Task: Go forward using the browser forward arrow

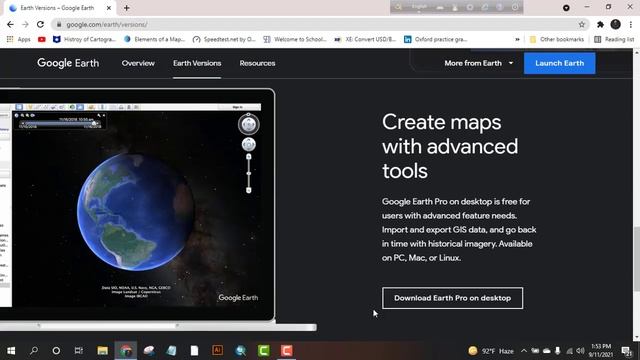Action: point(25,24)
